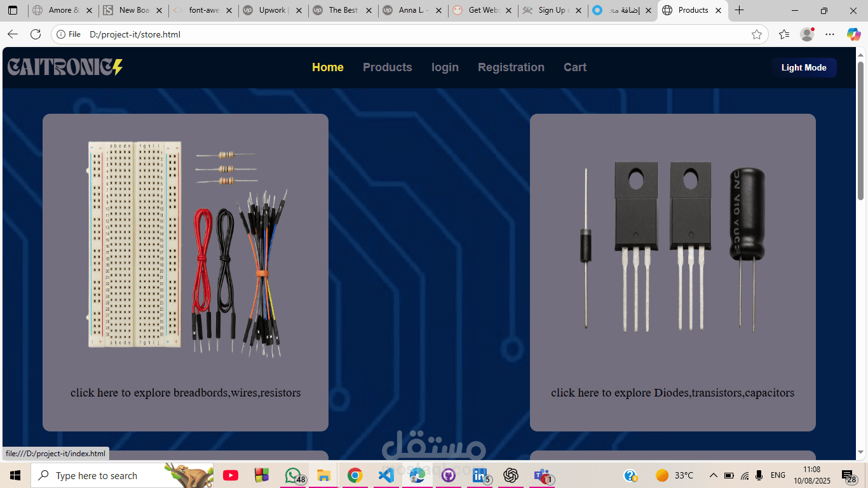
Task: Reload the page with the refresh icon
Action: click(36, 34)
